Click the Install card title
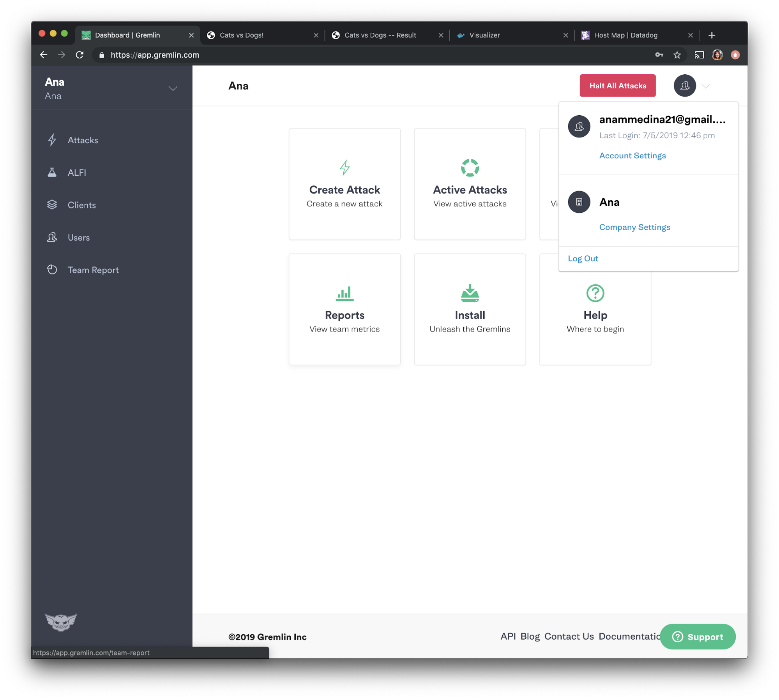 click(x=470, y=315)
